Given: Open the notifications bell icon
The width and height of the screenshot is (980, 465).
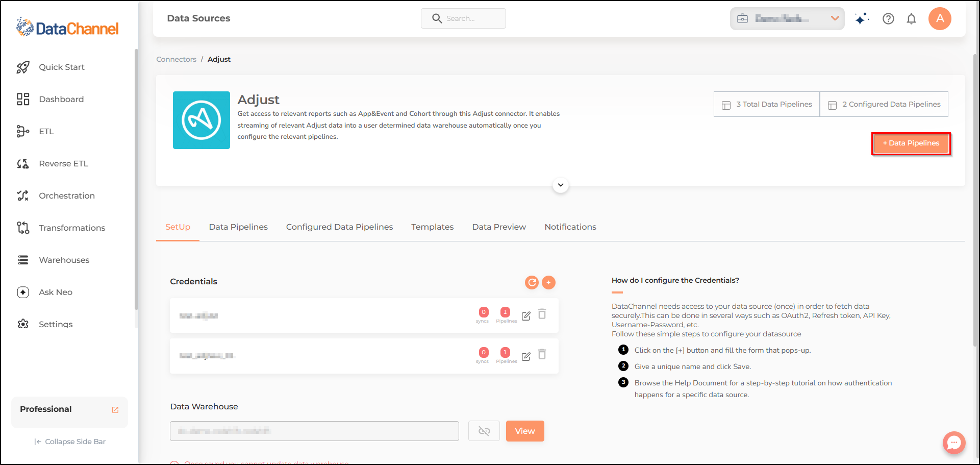Looking at the screenshot, I should 911,19.
